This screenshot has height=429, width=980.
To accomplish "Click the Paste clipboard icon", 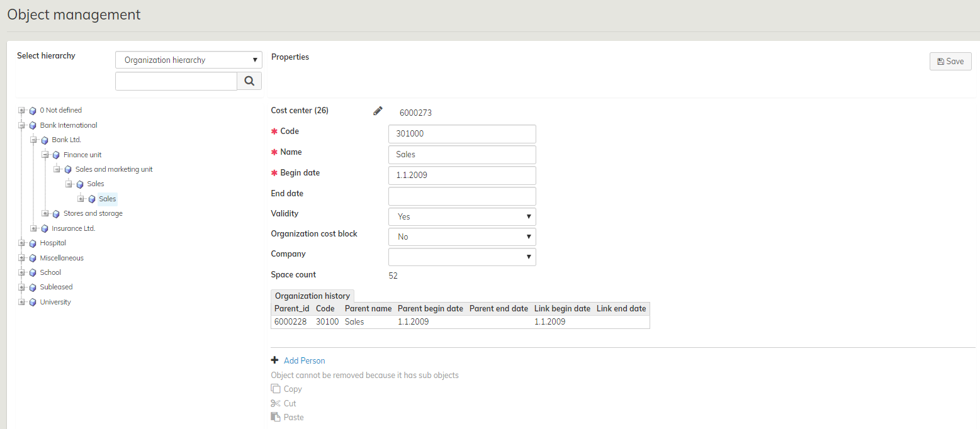I will [275, 417].
